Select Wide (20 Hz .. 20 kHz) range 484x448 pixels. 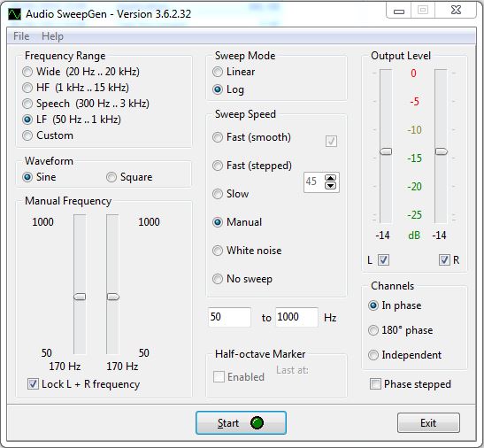click(81, 72)
